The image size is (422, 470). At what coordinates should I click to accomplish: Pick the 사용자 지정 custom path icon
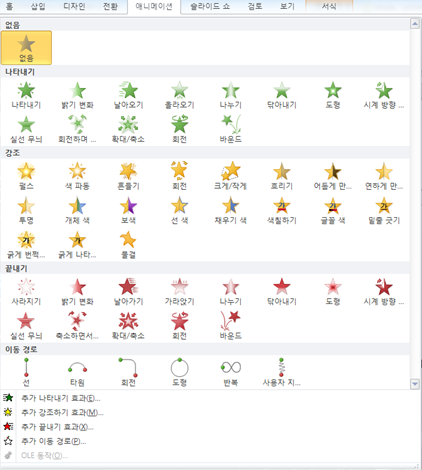coord(282,373)
